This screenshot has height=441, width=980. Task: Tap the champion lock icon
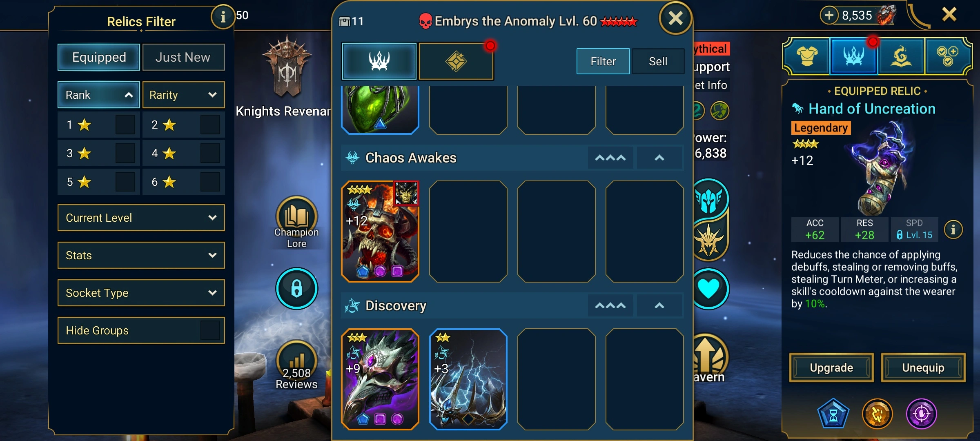point(296,288)
